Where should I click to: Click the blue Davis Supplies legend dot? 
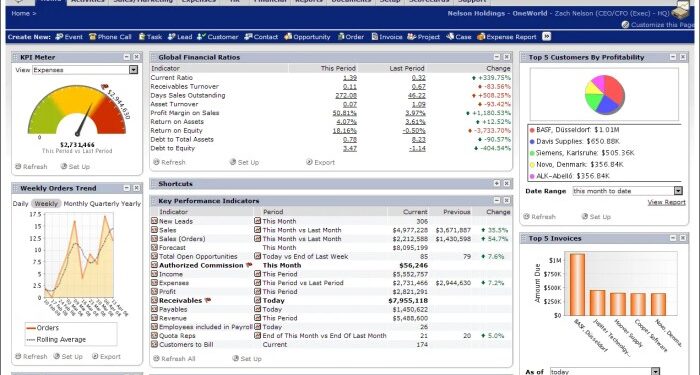pos(532,142)
